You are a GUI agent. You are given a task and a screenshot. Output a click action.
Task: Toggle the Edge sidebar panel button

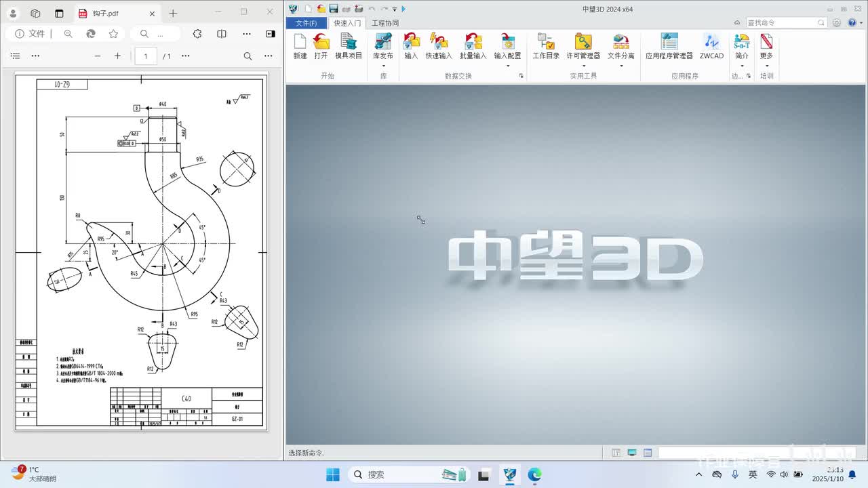tap(270, 34)
